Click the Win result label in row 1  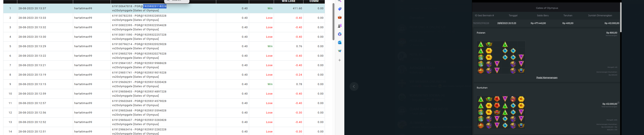(x=270, y=8)
